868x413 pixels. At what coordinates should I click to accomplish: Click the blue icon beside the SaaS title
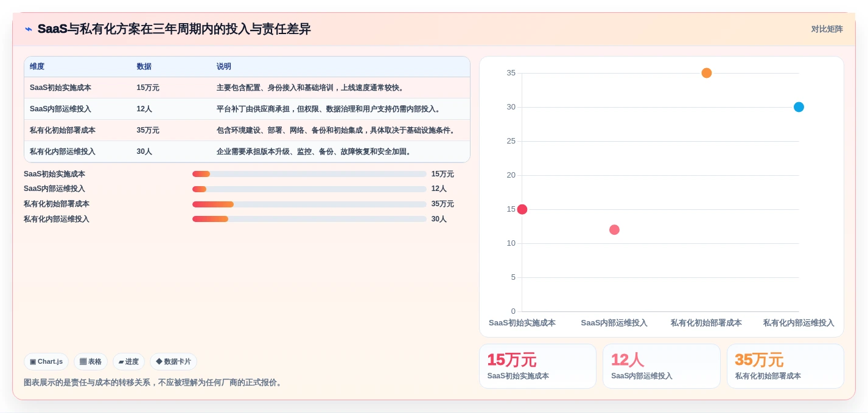coord(29,29)
